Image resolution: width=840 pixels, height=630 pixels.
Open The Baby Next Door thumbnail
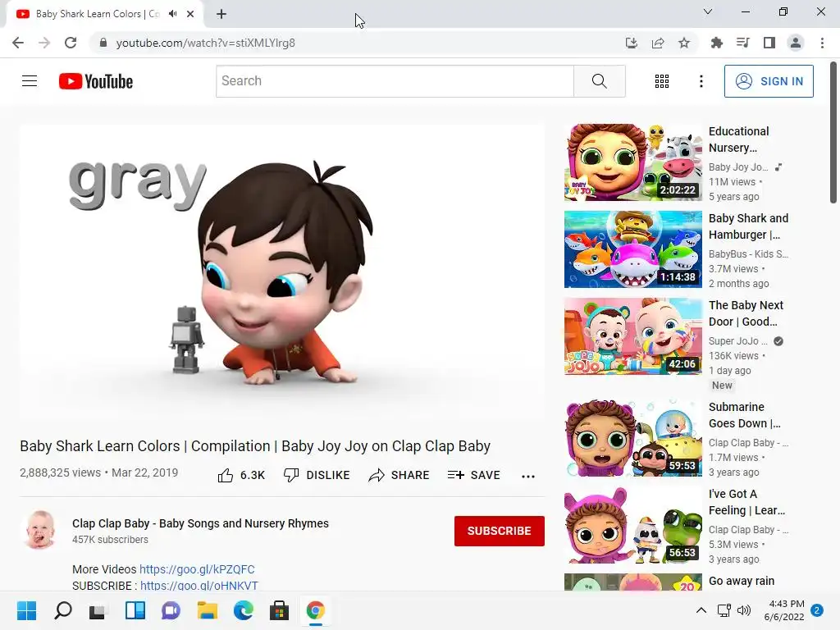click(632, 336)
